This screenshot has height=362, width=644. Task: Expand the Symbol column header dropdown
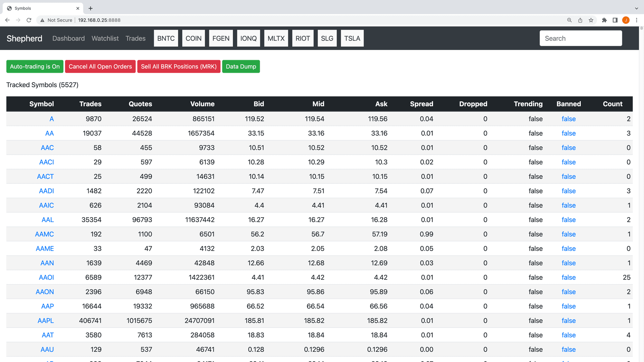coord(41,104)
